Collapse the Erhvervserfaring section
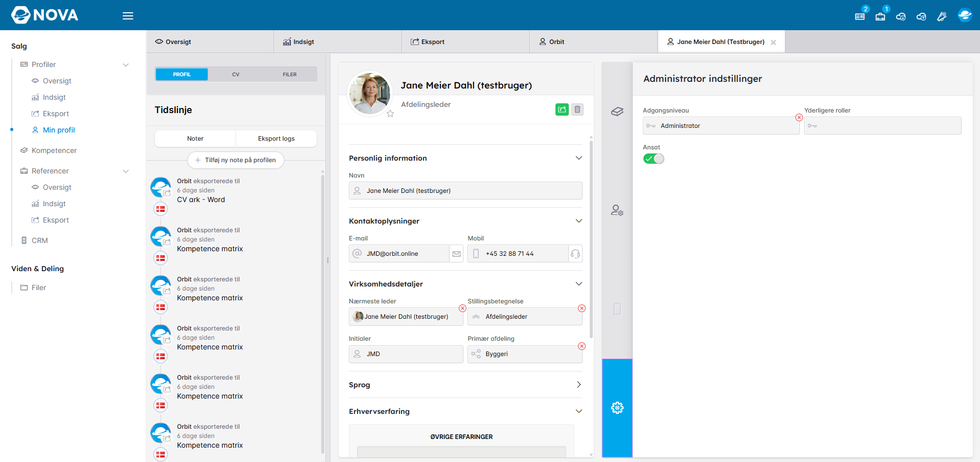The height and width of the screenshot is (462, 980). (x=579, y=411)
